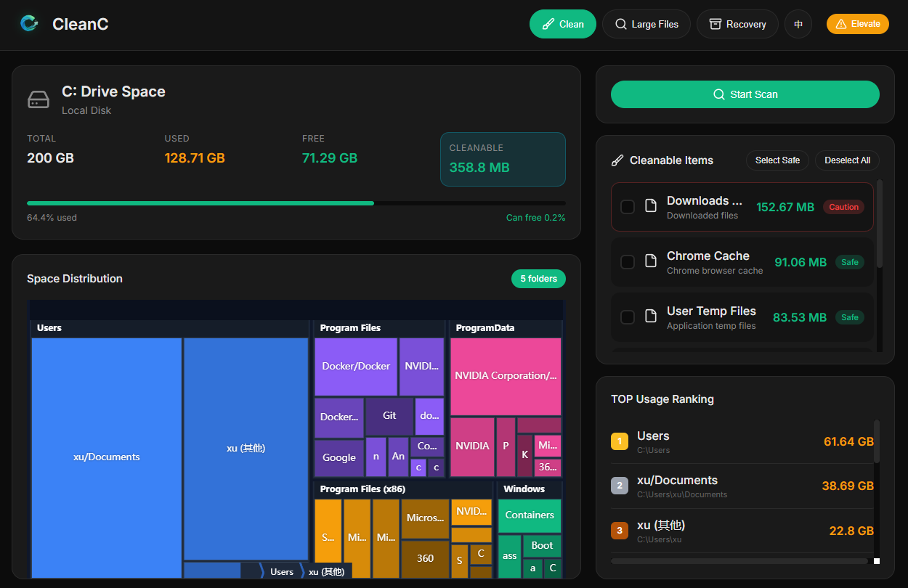Image resolution: width=908 pixels, height=588 pixels.
Task: Click the C: drive disk icon
Action: click(x=38, y=100)
